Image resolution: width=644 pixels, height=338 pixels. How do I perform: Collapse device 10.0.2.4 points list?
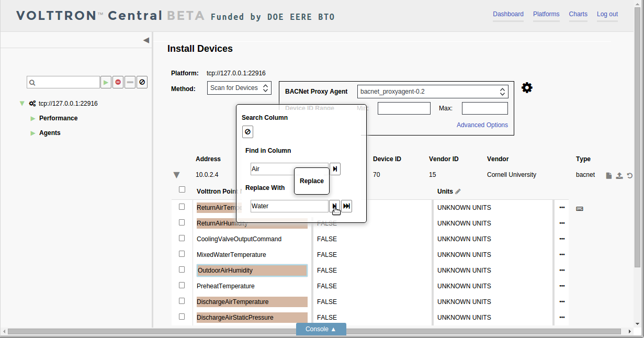point(176,175)
